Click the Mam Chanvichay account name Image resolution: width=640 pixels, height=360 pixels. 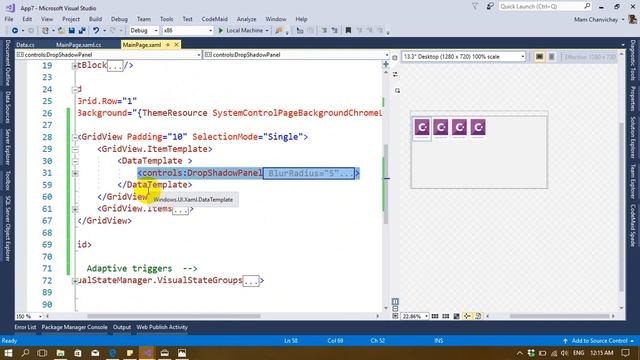596,20
